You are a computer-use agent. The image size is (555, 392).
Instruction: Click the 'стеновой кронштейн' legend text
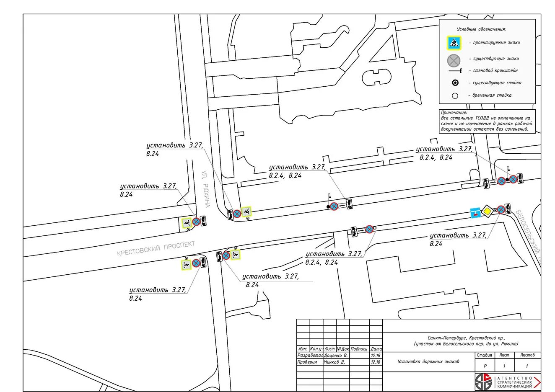pos(495,71)
